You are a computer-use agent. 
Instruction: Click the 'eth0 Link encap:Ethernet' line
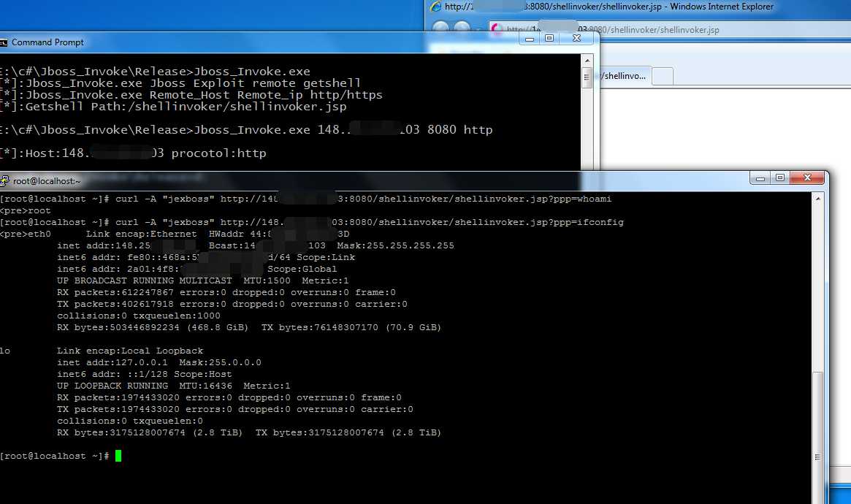pyautogui.click(x=175, y=234)
